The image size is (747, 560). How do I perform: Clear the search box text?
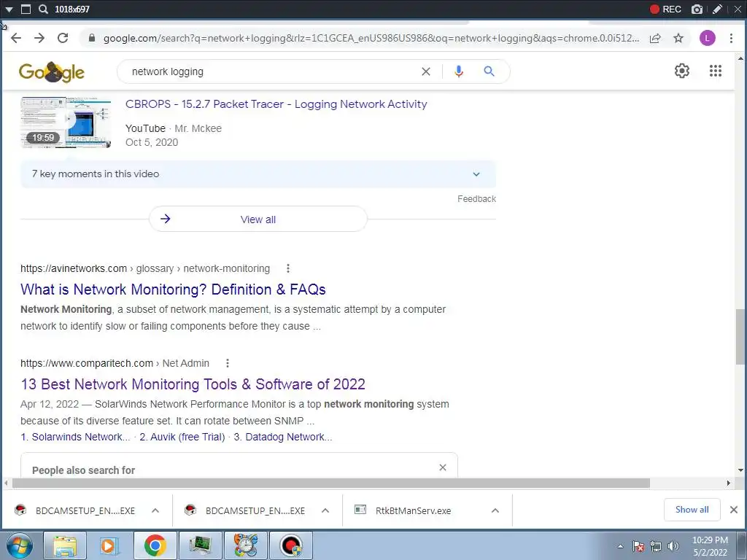coord(426,71)
